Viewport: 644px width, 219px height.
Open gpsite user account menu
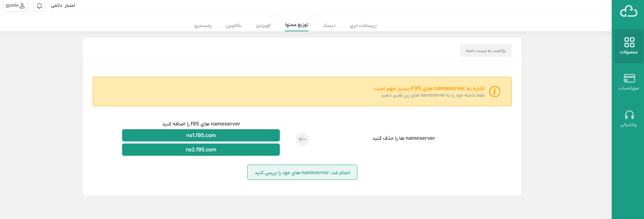[x=15, y=6]
